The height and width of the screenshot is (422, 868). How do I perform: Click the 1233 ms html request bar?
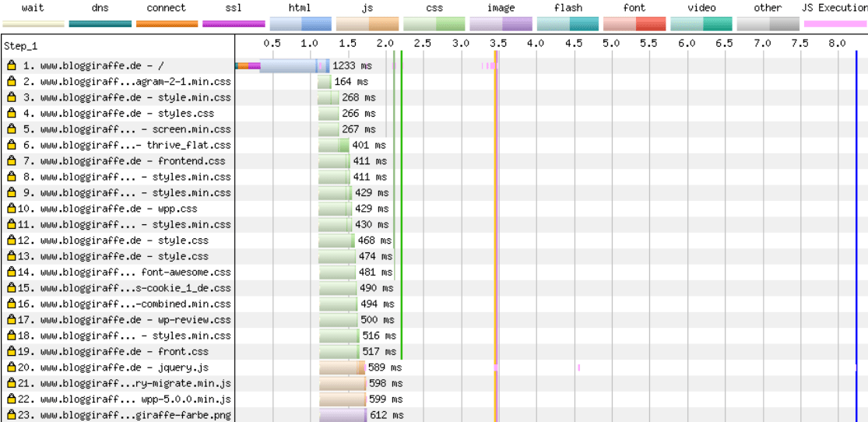tap(288, 66)
